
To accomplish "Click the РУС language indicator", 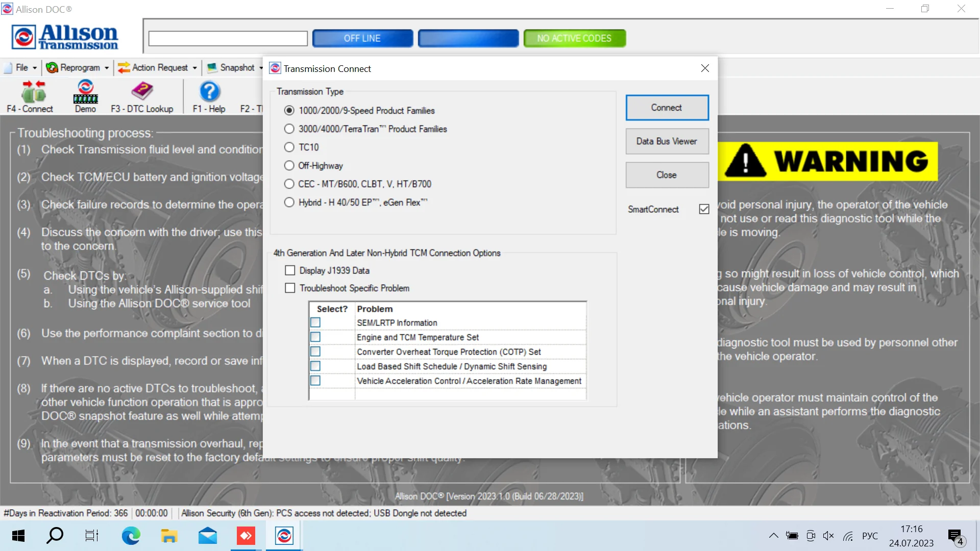I will [870, 536].
